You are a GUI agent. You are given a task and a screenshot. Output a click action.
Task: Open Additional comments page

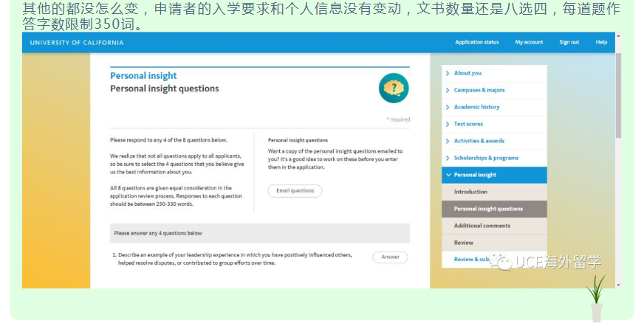[x=482, y=226]
